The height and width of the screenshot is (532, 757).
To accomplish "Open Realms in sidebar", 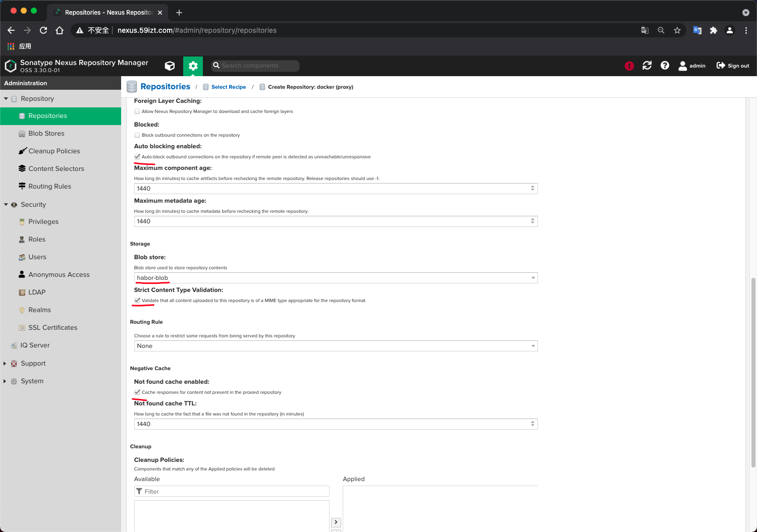I will coord(61,310).
